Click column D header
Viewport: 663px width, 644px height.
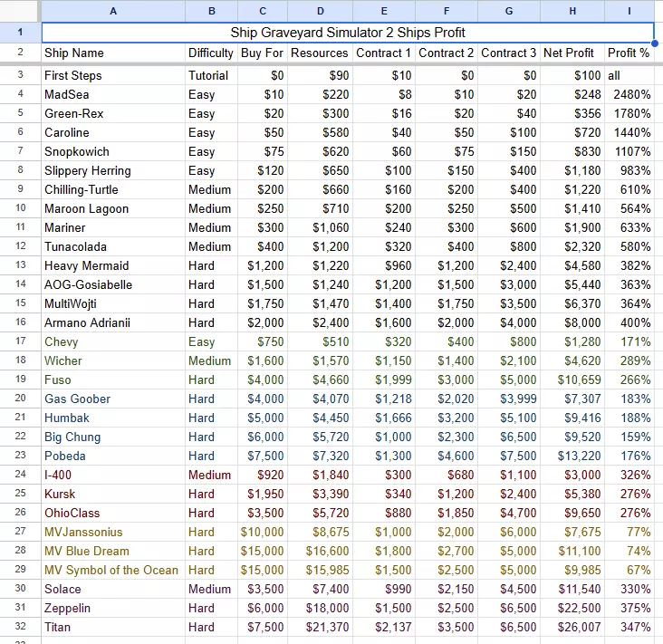pos(321,11)
